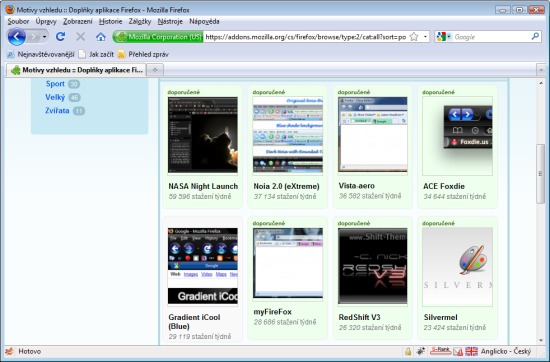Open the address bar history dropdown
Screen dimensions: 550x362
coord(425,37)
